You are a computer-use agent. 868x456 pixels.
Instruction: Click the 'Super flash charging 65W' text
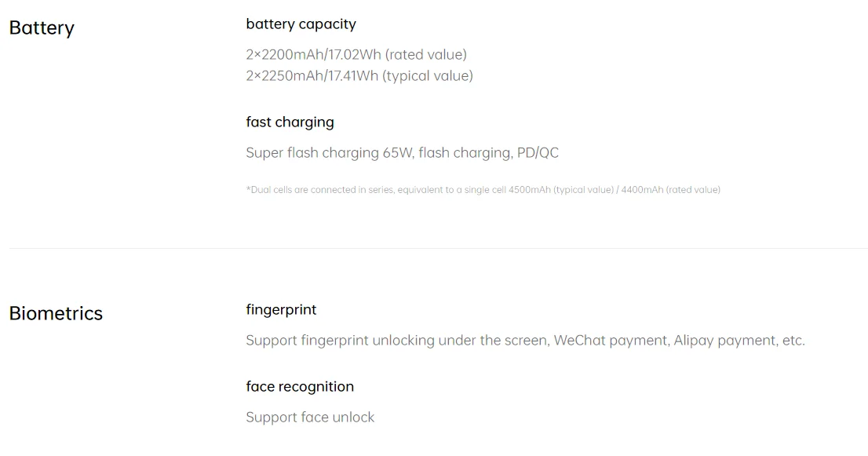coord(329,153)
